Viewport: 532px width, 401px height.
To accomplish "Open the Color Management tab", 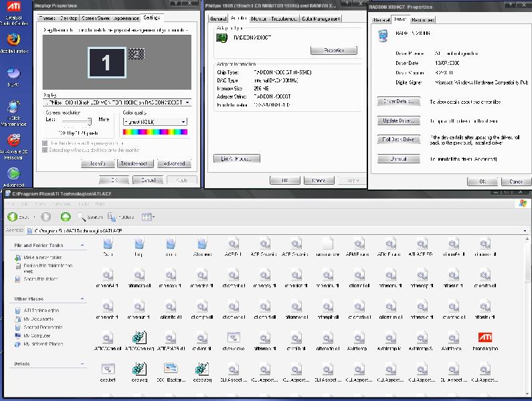I will 321,19.
